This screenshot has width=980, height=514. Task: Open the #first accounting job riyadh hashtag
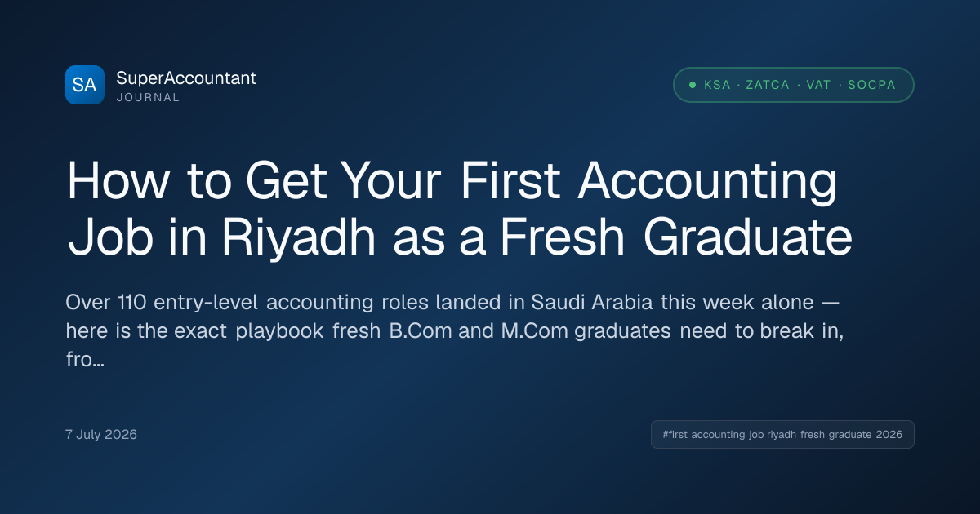click(782, 435)
